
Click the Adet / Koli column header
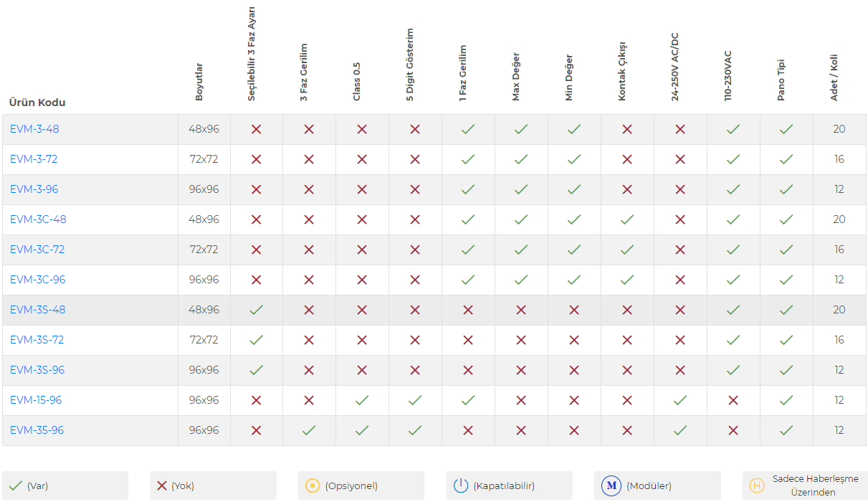pos(834,77)
